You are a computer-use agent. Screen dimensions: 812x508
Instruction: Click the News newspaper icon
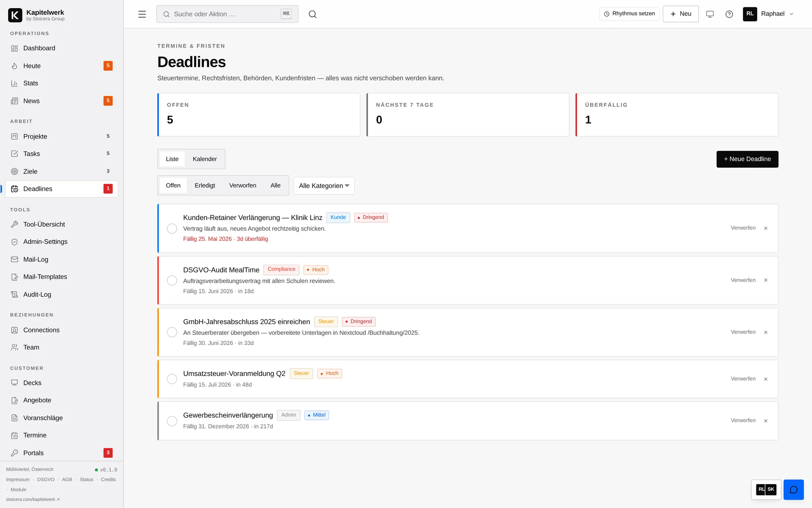pos(15,101)
